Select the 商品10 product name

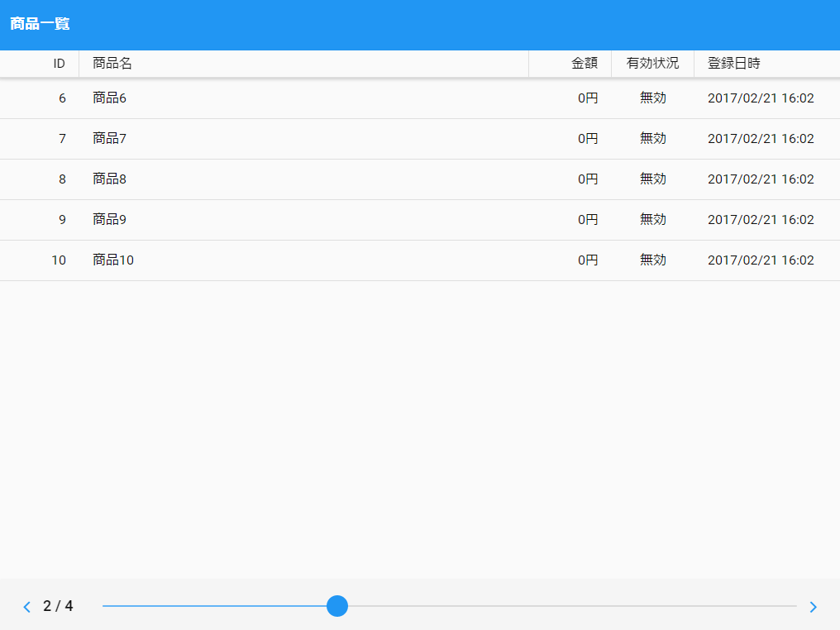[x=113, y=260]
